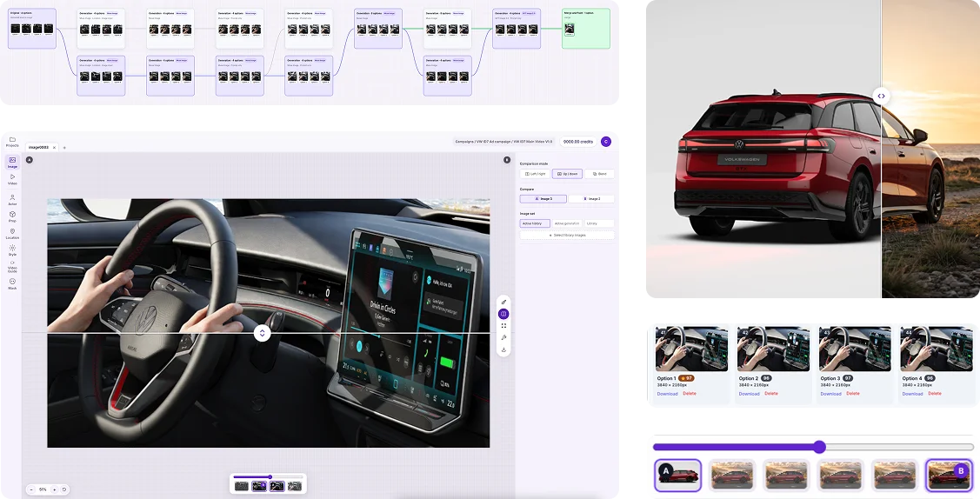Select the brush tool in floating toolbar
The height and width of the screenshot is (499, 980).
click(503, 337)
